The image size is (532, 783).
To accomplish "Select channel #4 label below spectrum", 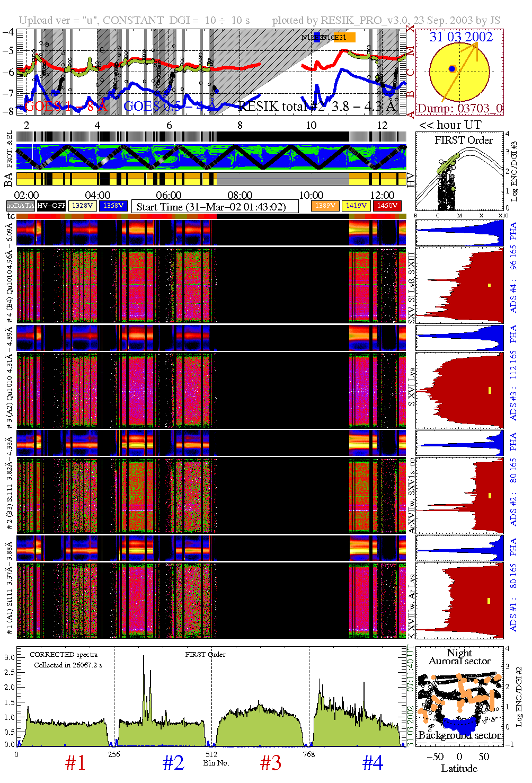I will pos(373,763).
